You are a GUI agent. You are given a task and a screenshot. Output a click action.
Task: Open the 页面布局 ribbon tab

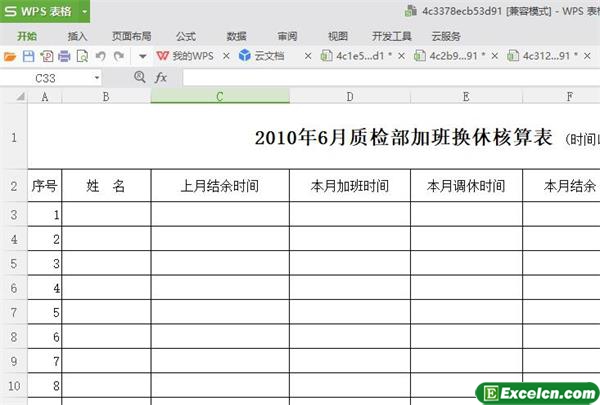pyautogui.click(x=131, y=36)
